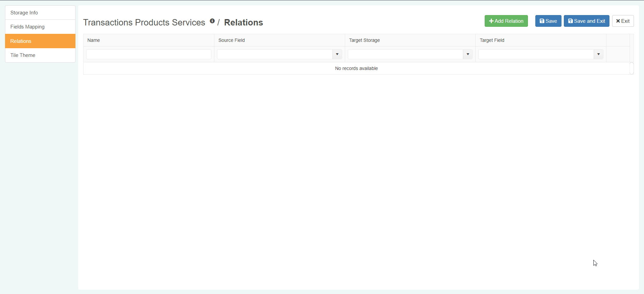
Task: Click the Target Storage column header
Action: click(364, 40)
